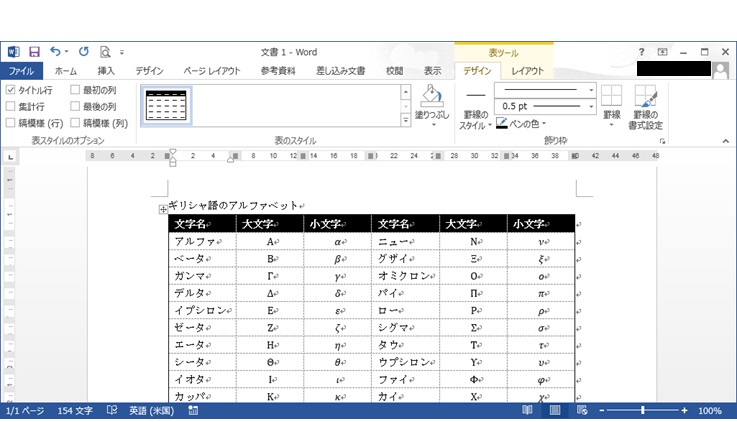Open ribbon display options
This screenshot has height=422, width=737.
(x=662, y=52)
